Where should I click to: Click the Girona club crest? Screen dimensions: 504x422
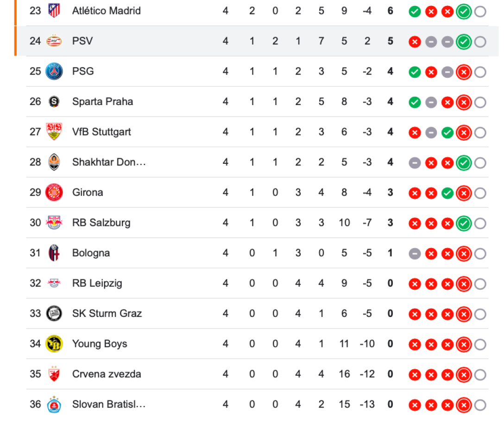pyautogui.click(x=54, y=192)
